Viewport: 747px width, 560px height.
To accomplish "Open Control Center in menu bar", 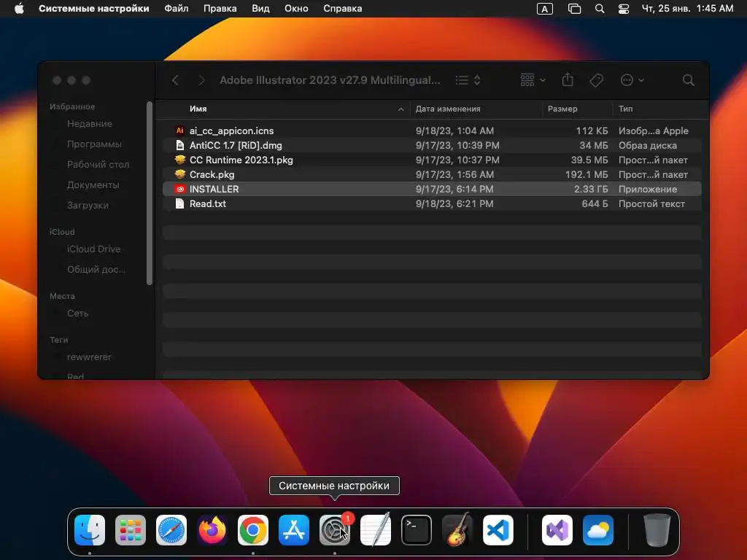I will 624,9.
